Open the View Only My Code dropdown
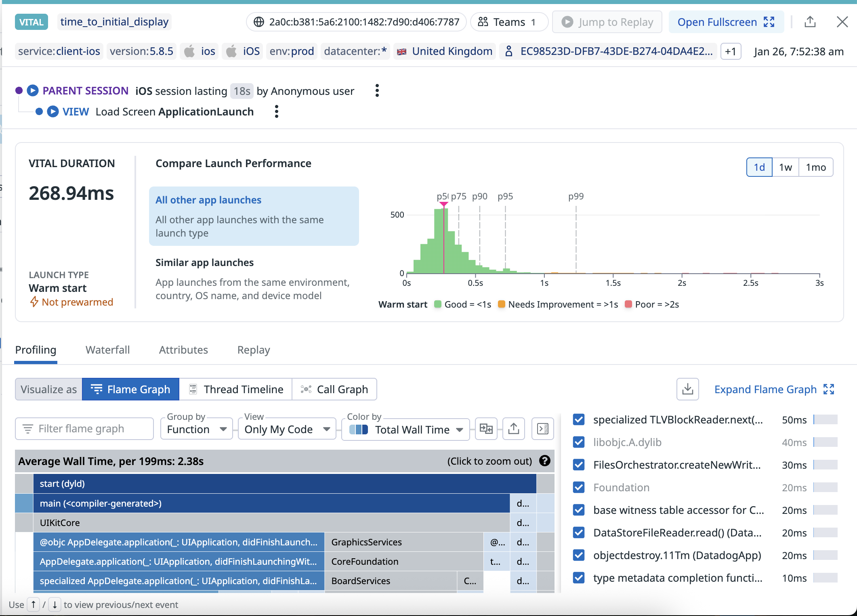Viewport: 857px width, 616px height. tap(287, 430)
